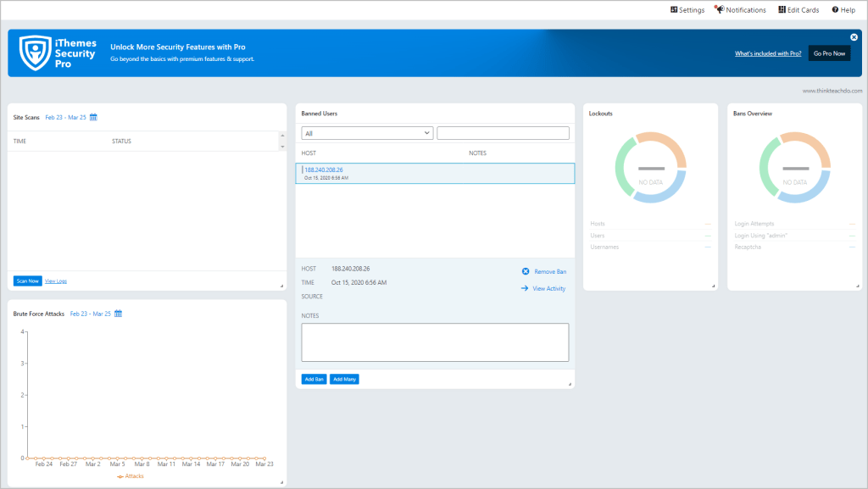
Task: Open the Help menu item
Action: pyautogui.click(x=843, y=10)
